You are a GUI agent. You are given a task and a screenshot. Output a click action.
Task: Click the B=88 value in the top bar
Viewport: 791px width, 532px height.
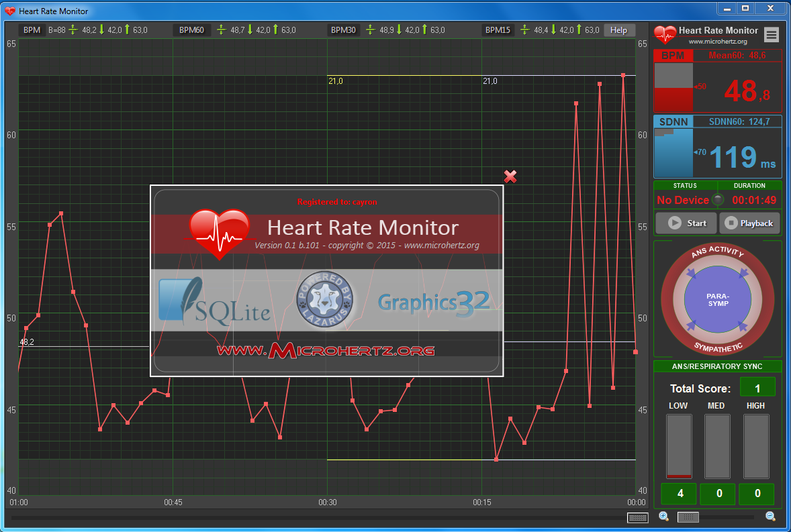(57, 30)
